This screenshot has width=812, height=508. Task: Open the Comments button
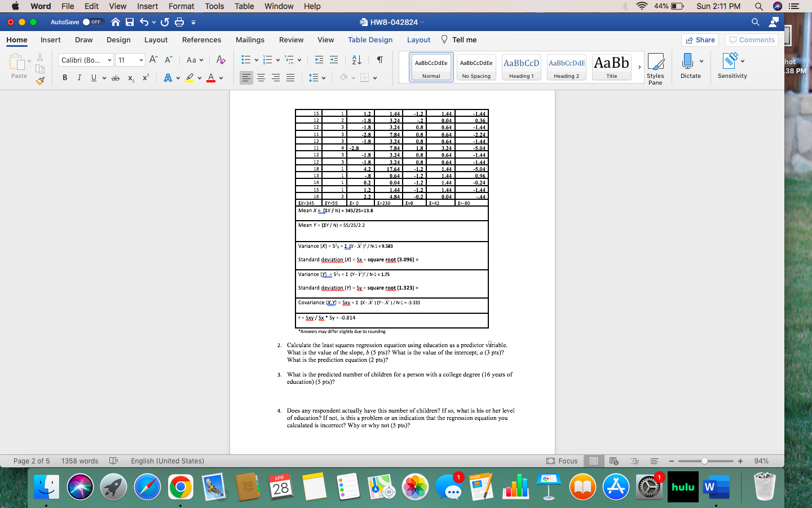click(x=752, y=40)
